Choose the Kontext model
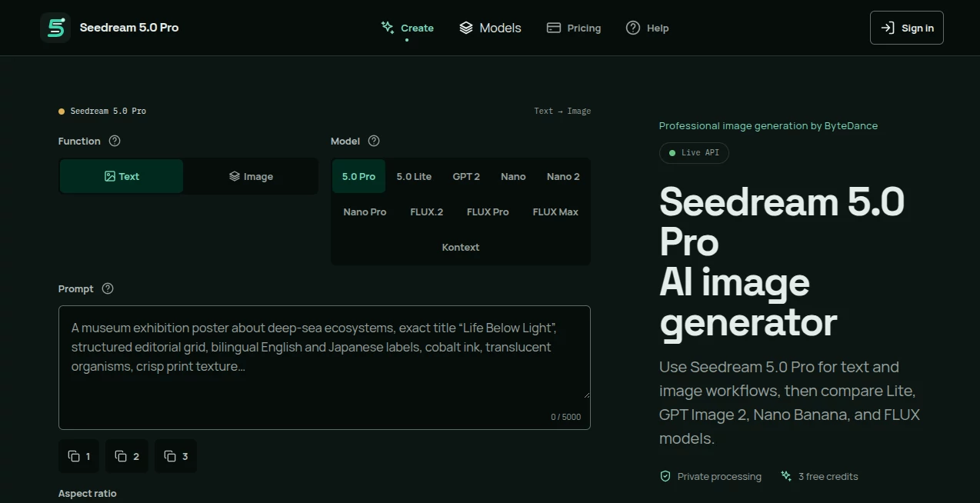980x503 pixels. [461, 247]
